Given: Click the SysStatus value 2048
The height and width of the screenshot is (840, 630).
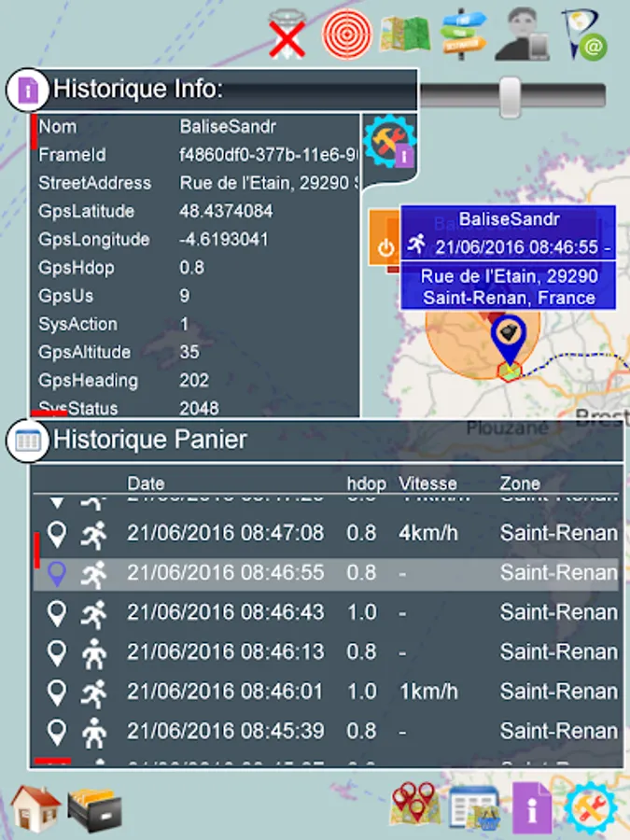Looking at the screenshot, I should pyautogui.click(x=199, y=409).
